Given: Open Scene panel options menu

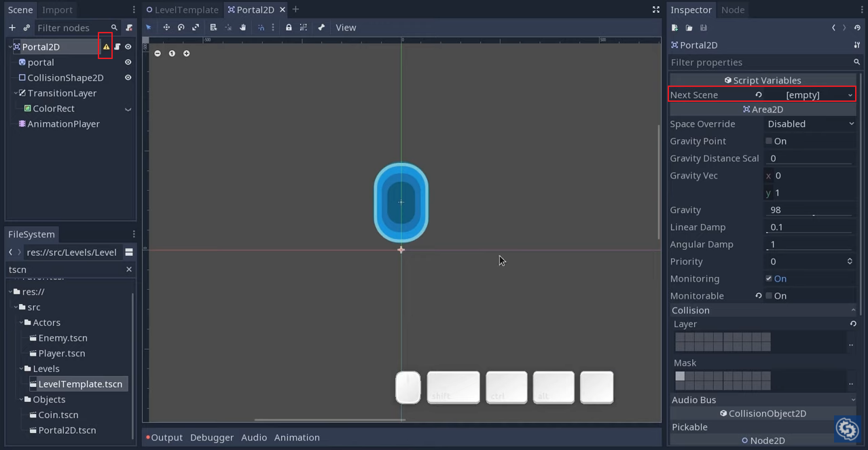Looking at the screenshot, I should pyautogui.click(x=134, y=10).
